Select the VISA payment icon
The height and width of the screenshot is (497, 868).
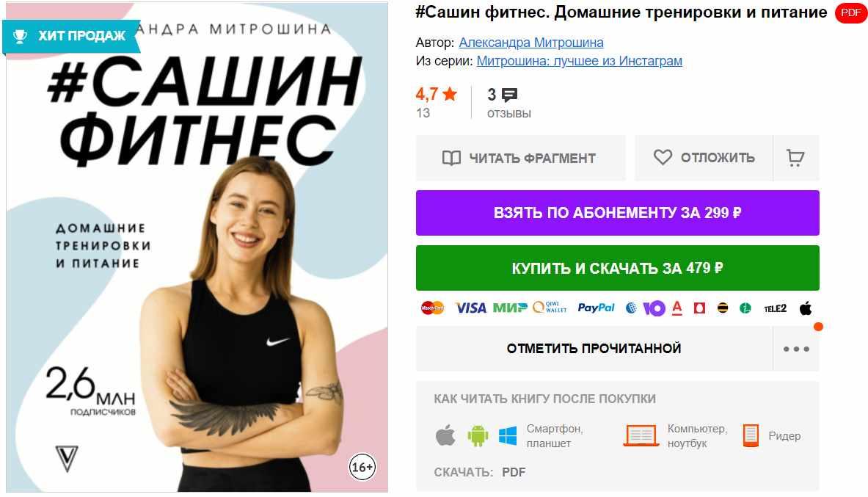pos(470,308)
